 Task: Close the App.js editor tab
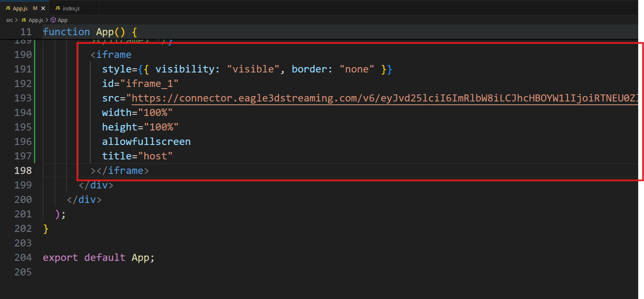(x=43, y=8)
